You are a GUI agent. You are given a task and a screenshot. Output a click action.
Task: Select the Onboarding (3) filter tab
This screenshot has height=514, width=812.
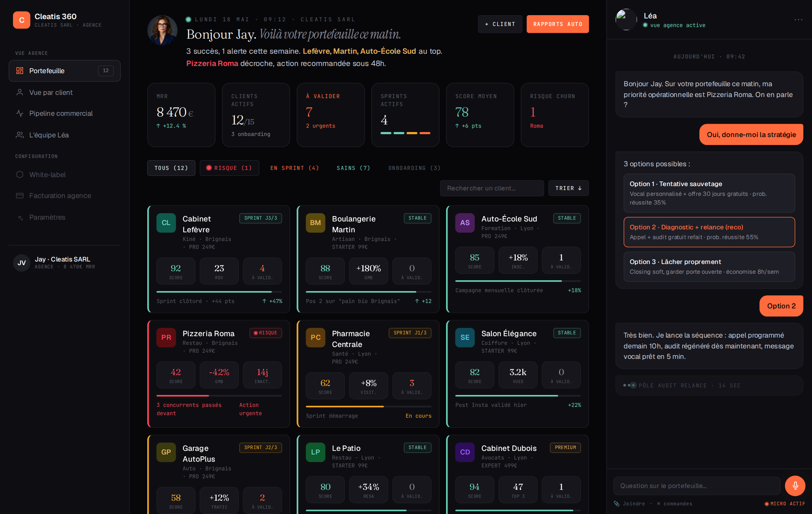[x=414, y=168]
